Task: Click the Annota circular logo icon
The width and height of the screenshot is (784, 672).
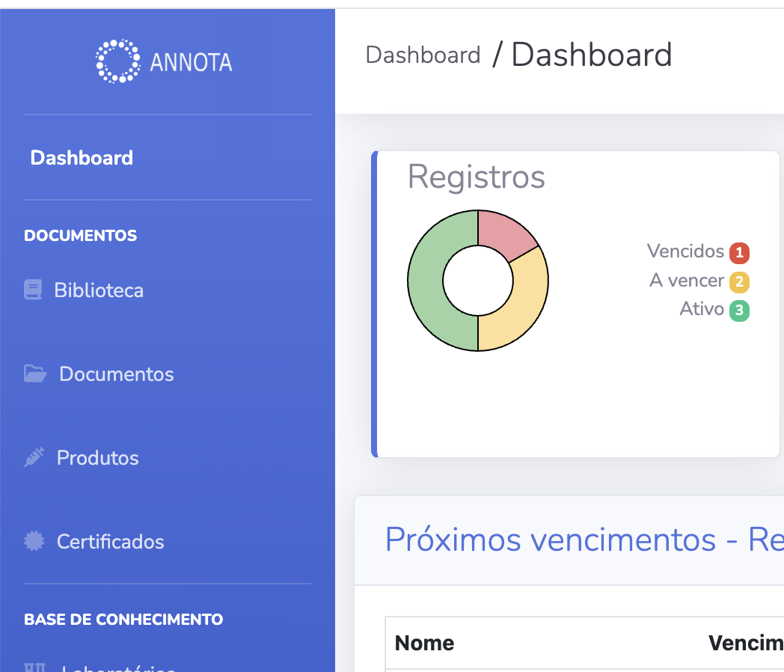Action: click(118, 61)
